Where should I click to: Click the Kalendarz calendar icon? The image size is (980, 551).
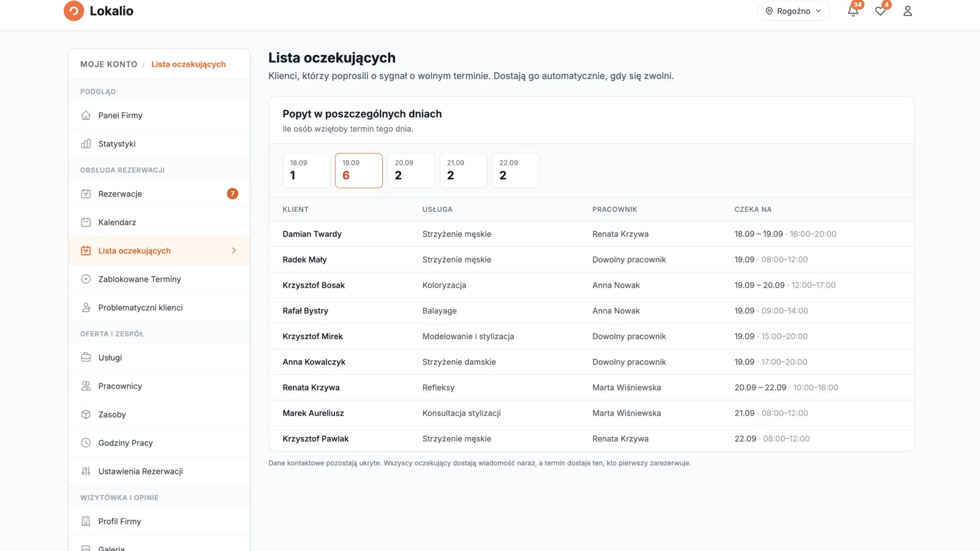point(86,222)
